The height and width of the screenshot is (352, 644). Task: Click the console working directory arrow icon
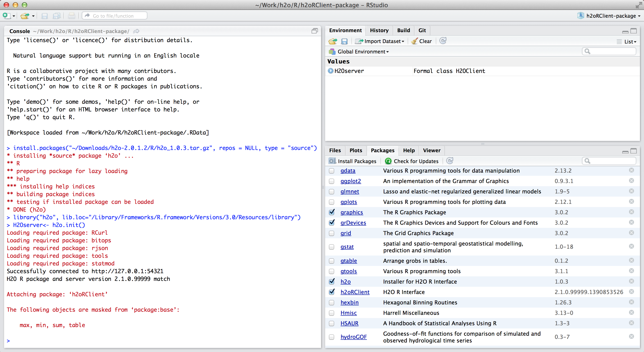coord(136,31)
